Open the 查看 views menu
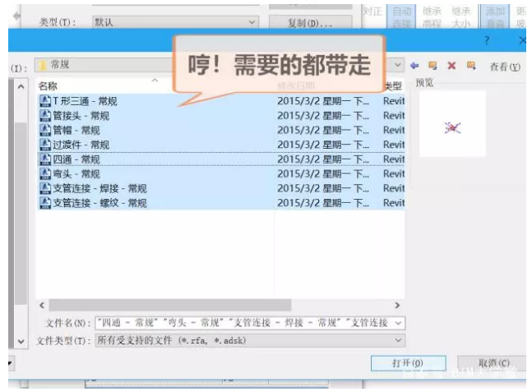 coord(504,67)
